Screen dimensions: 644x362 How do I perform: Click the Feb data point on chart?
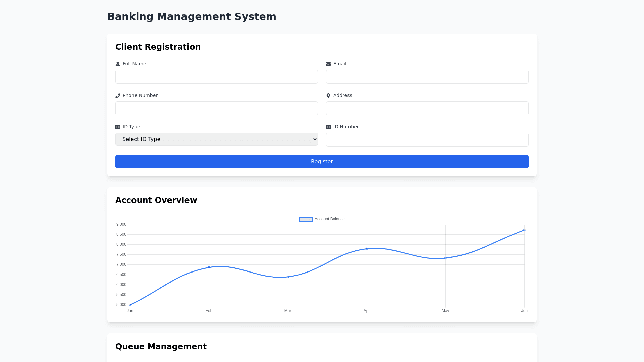(x=209, y=267)
